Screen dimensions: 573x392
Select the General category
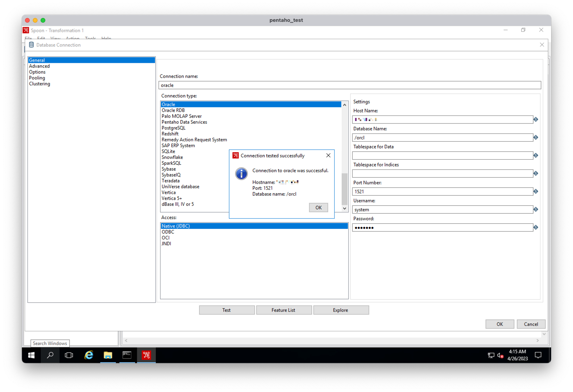pos(91,60)
